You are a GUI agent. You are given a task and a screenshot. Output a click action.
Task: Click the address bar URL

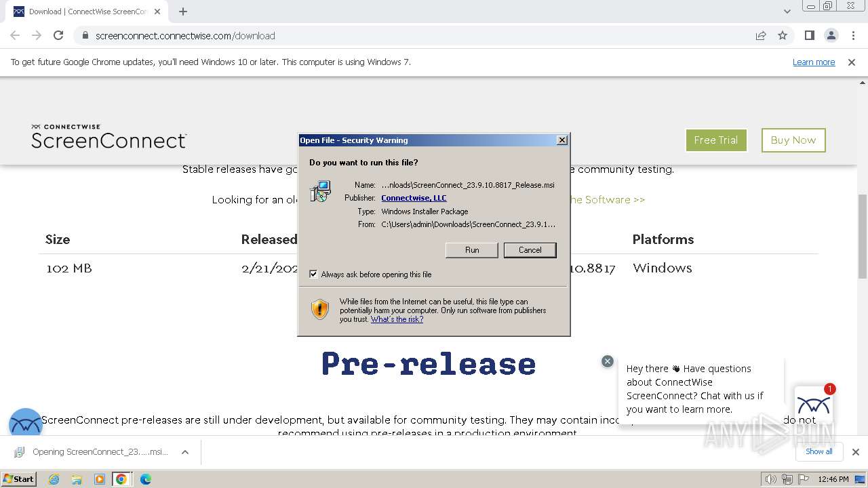click(185, 36)
